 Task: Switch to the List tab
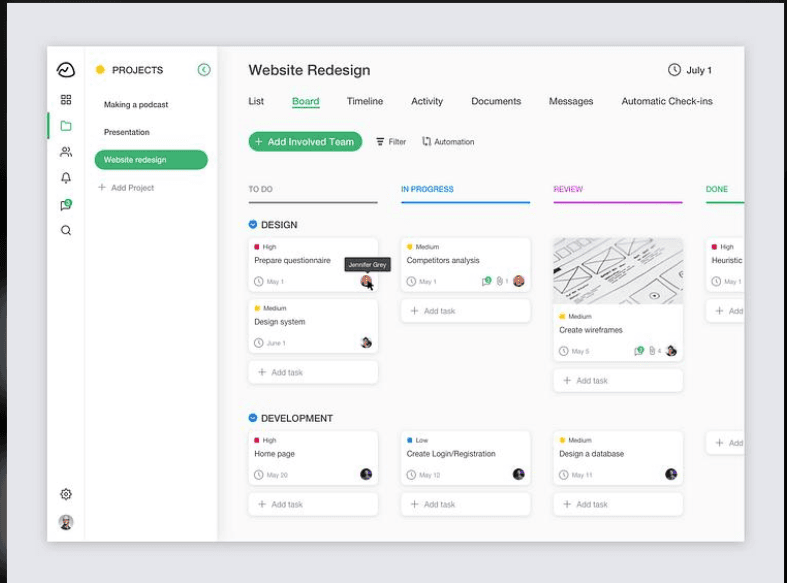coord(256,101)
